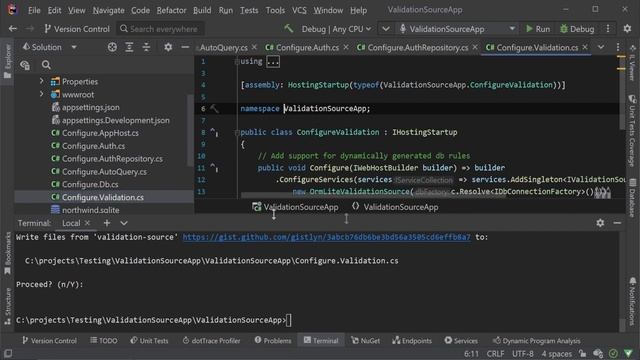The height and width of the screenshot is (360, 640).
Task: Click green checkmark status icon in status bar
Action: (613, 353)
